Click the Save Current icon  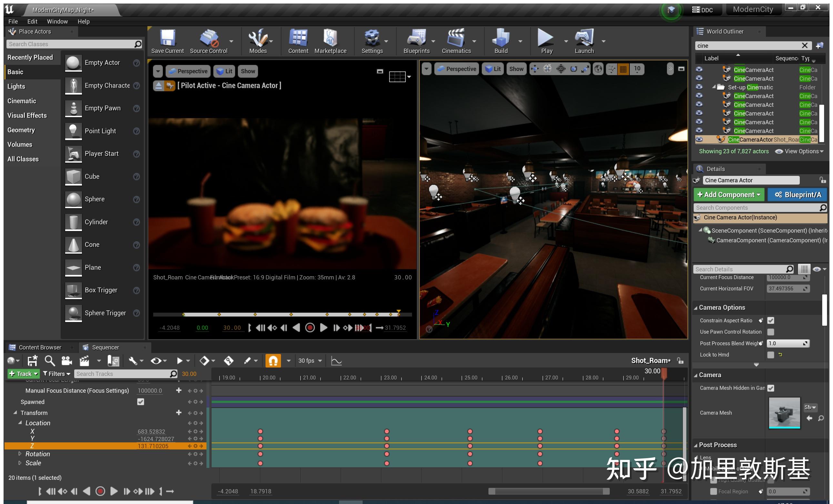pos(167,41)
